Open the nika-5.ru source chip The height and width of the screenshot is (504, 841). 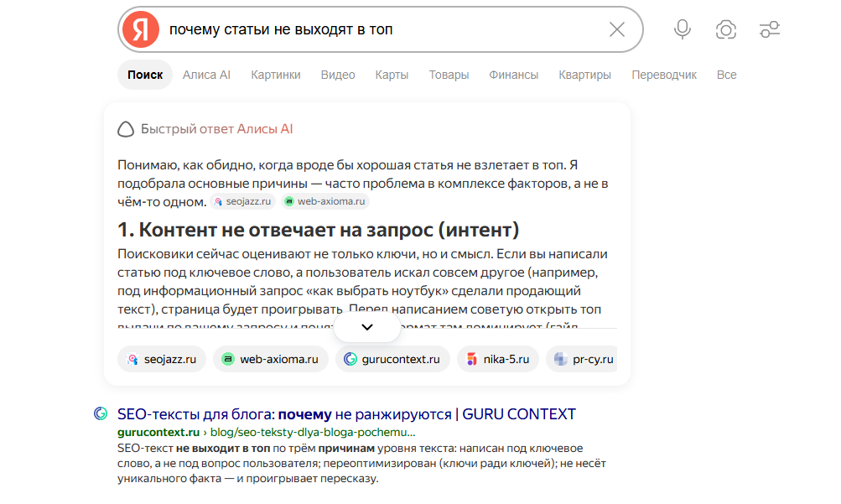pos(498,359)
